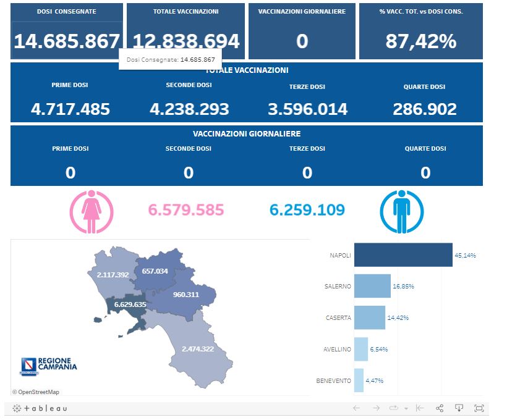Open the share icon in toolbar

coord(440,408)
